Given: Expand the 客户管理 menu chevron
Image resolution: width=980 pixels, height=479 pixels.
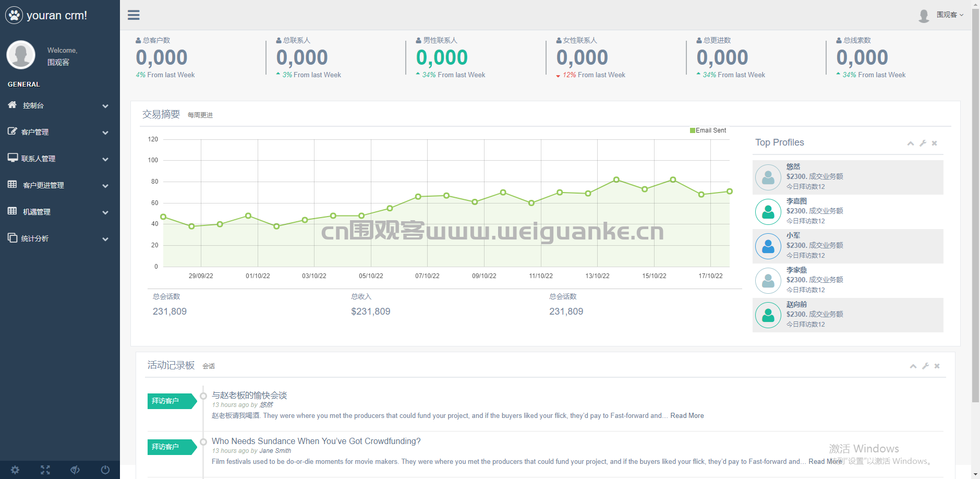Looking at the screenshot, I should (105, 133).
